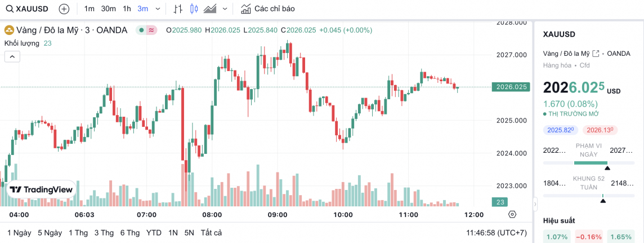Click the Tất cả range button
Viewport: 644px width, 243px height.
(211, 233)
